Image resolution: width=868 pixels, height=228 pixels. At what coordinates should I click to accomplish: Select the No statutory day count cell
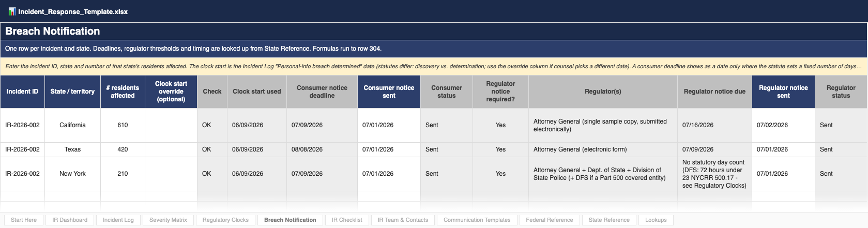[714, 174]
